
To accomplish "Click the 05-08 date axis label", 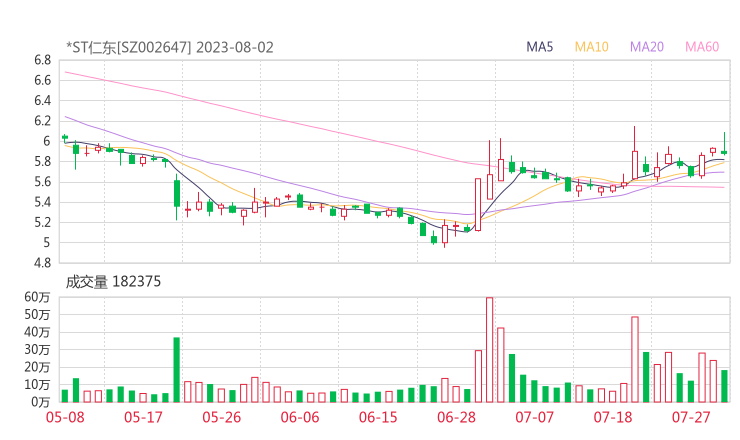I will (x=65, y=417).
